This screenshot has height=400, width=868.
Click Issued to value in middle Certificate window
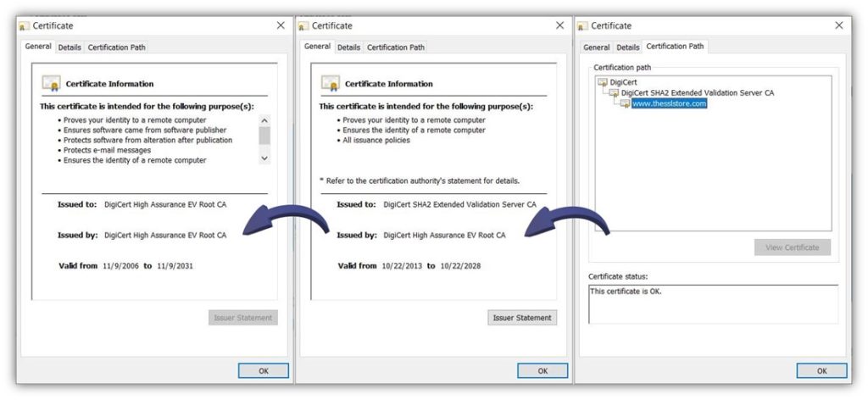(x=459, y=204)
